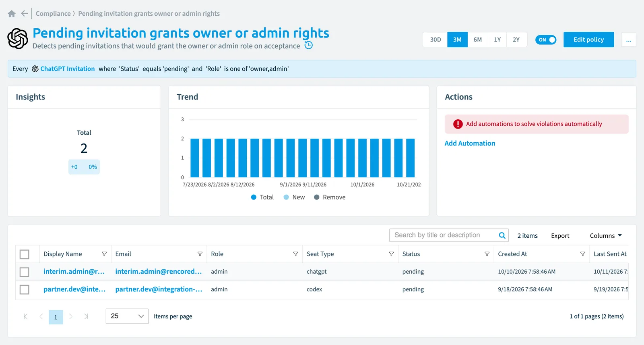
Task: Toggle the policy ON switch
Action: [546, 39]
